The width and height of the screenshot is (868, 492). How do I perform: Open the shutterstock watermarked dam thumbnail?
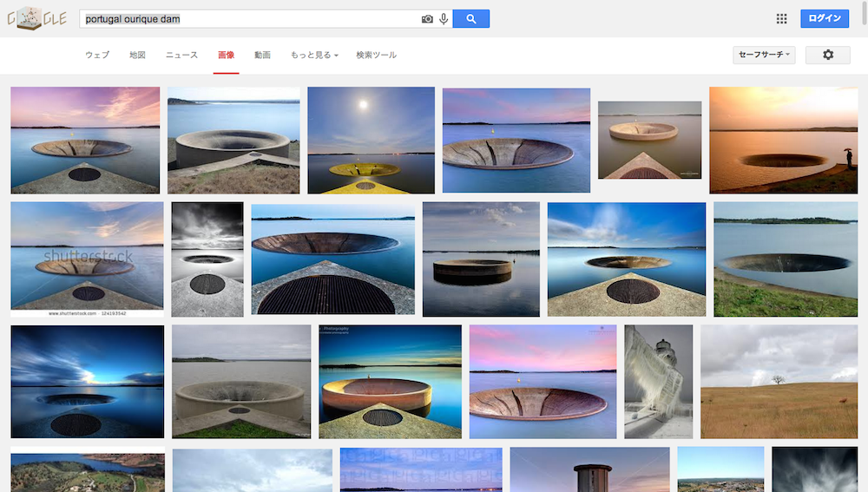point(87,257)
